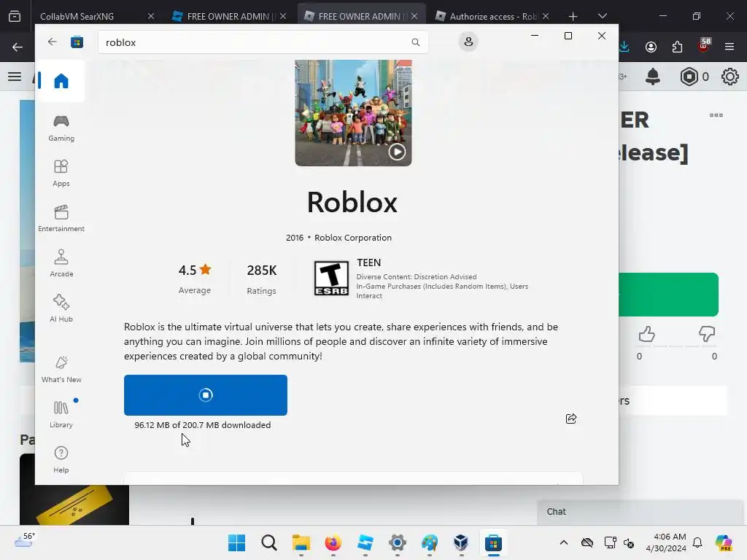Screen dimensions: 747x560
Task: Open the Arcade section in sidebar
Action: point(61,264)
